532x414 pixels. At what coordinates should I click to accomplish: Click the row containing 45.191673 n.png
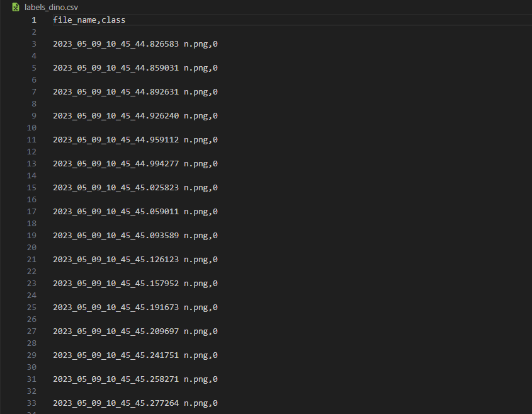pos(135,308)
